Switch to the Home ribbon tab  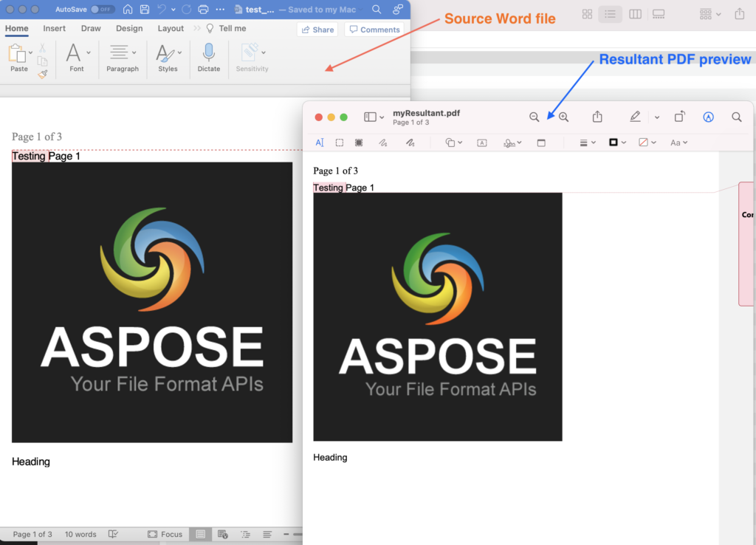(17, 29)
